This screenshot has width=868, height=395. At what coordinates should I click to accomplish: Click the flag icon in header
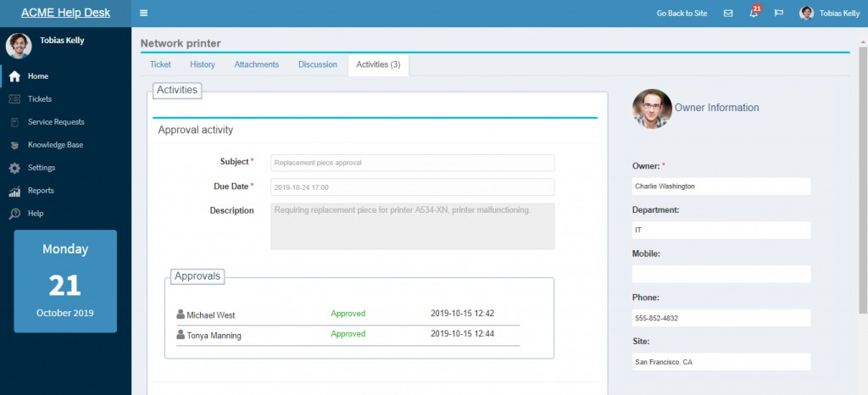[779, 14]
